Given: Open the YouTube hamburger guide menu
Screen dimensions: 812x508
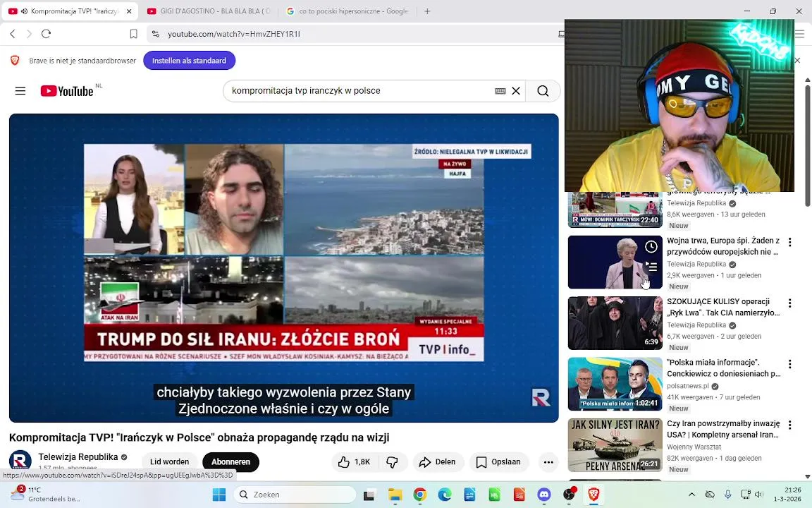Looking at the screenshot, I should [x=20, y=91].
